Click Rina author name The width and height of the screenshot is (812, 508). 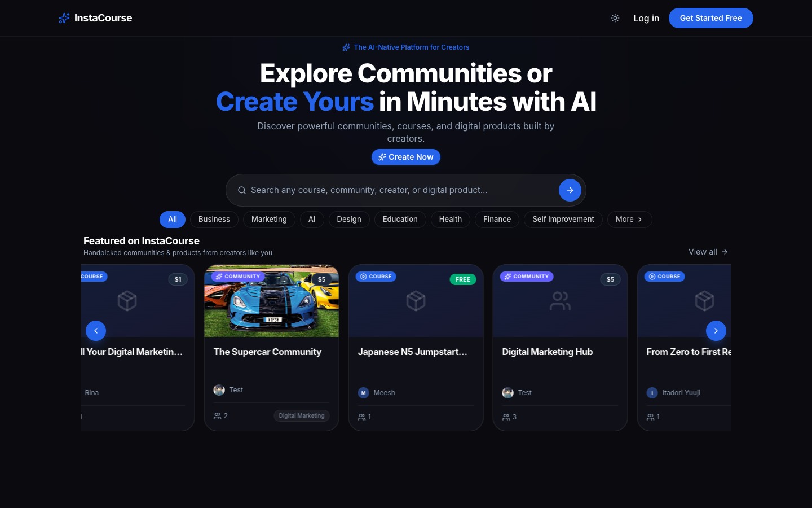point(92,393)
